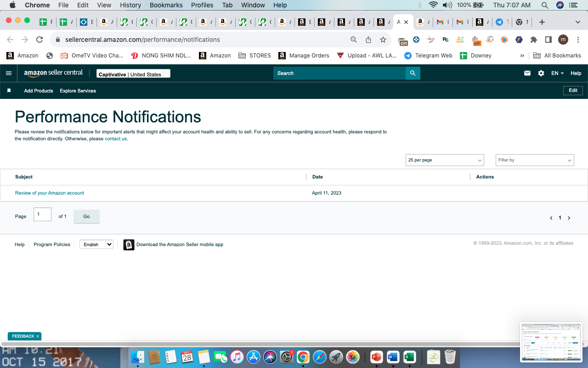The image size is (588, 368).
Task: Open the Seller Central settings gear
Action: coord(541,73)
